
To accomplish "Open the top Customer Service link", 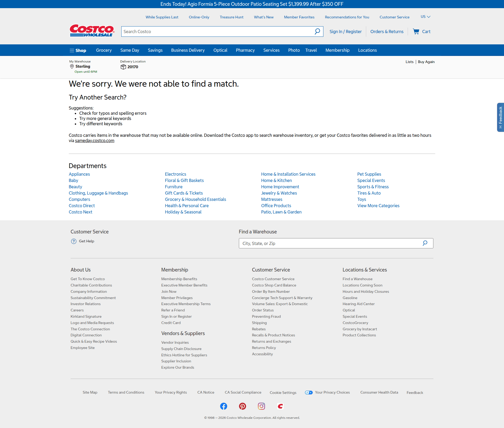I will point(395,17).
